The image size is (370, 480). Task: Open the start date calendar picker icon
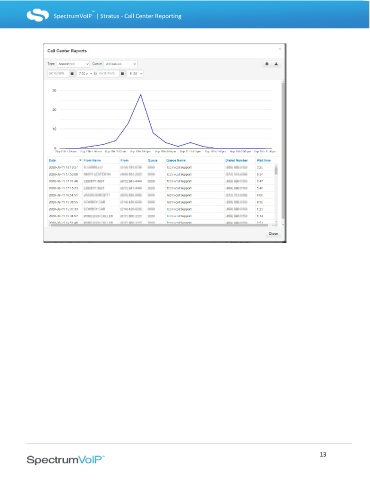pos(72,73)
